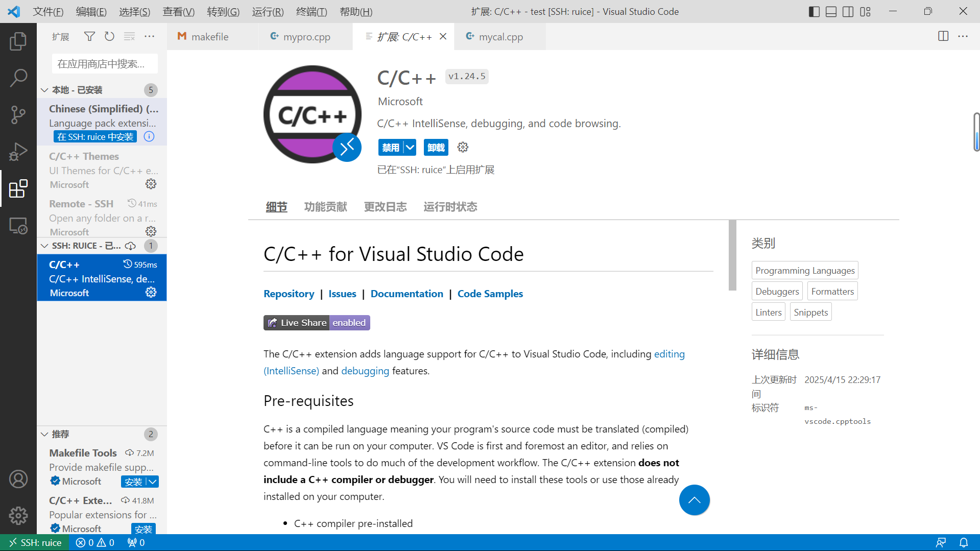Viewport: 980px width, 551px height.
Task: Open the Run and Debug view
Action: pos(18,152)
